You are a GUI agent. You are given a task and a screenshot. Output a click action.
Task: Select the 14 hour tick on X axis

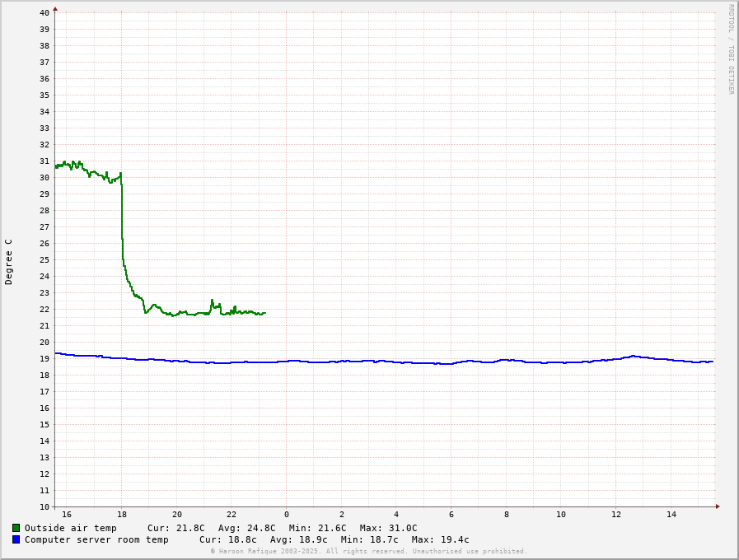point(671,515)
